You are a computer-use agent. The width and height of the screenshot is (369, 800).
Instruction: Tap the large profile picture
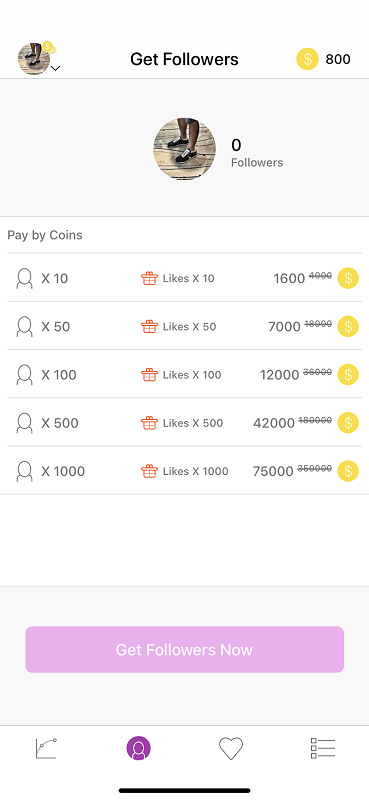(x=185, y=149)
